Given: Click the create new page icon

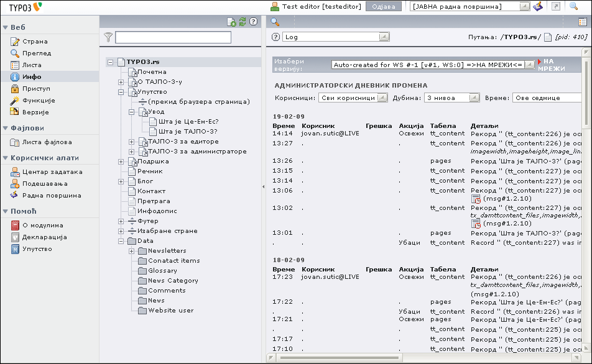Looking at the screenshot, I should coord(231,22).
